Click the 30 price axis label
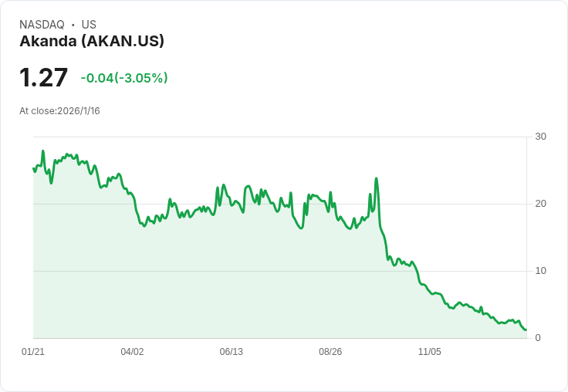Screen dimensions: 568x392 tap(540, 137)
